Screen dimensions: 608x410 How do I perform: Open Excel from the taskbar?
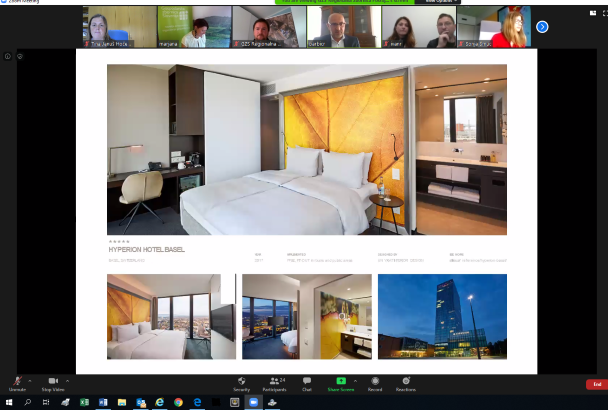pyautogui.click(x=84, y=402)
